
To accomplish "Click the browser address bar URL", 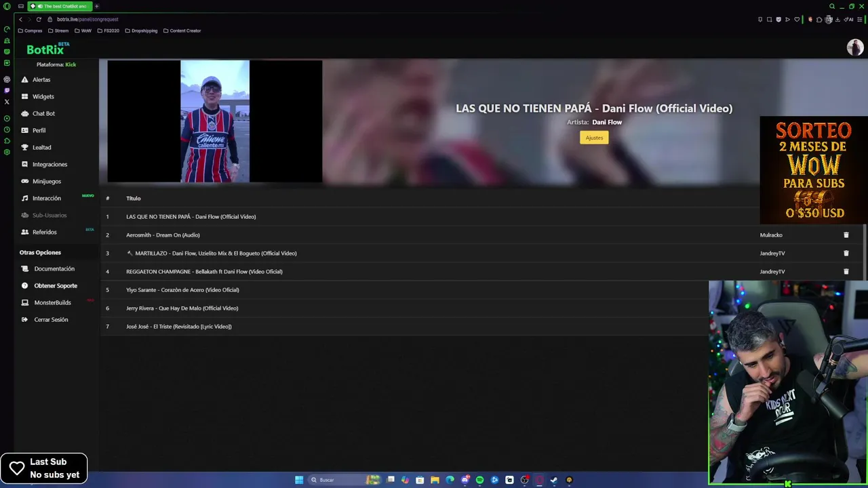I will click(x=87, y=20).
